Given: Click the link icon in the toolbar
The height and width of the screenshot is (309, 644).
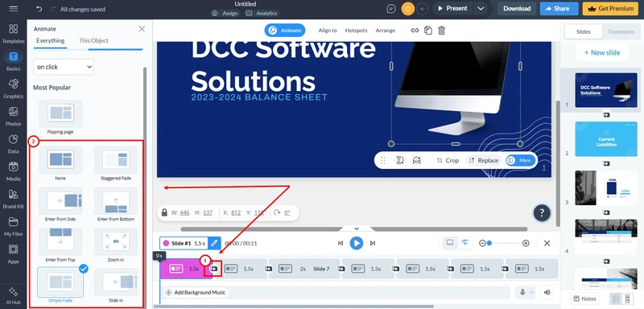Looking at the screenshot, I should 415,31.
